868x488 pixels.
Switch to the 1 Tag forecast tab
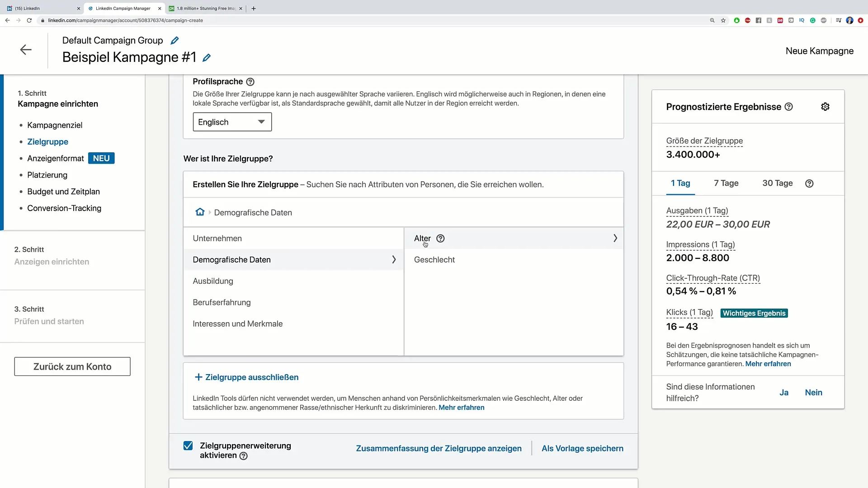click(x=680, y=183)
